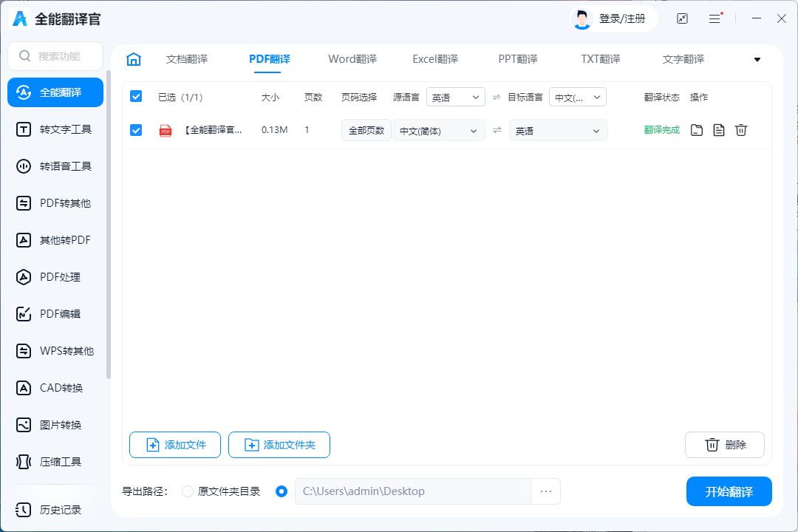Switch to Excel翻译 tab
Viewport: 798px width, 532px height.
435,59
